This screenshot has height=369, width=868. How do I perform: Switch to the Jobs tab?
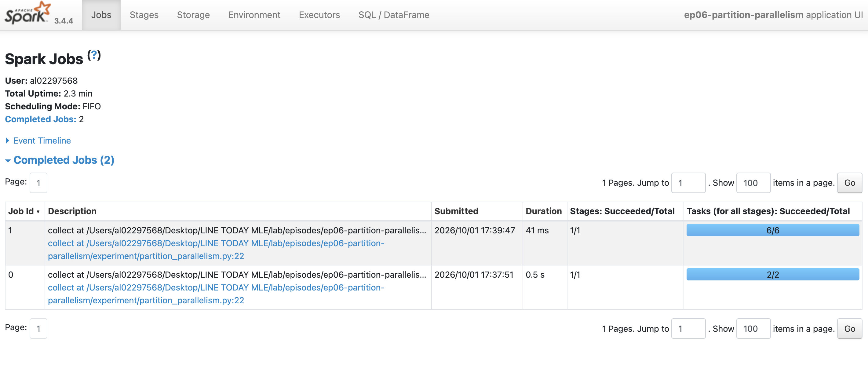pos(101,15)
